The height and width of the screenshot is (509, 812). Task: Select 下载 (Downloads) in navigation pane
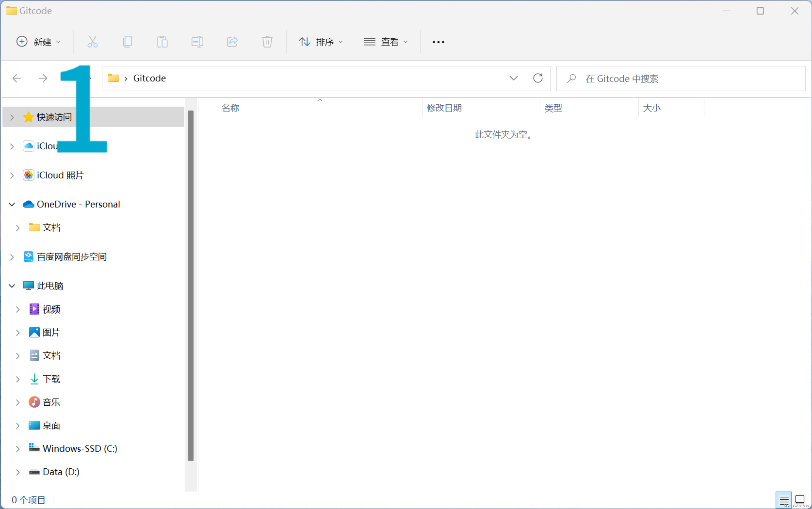51,379
